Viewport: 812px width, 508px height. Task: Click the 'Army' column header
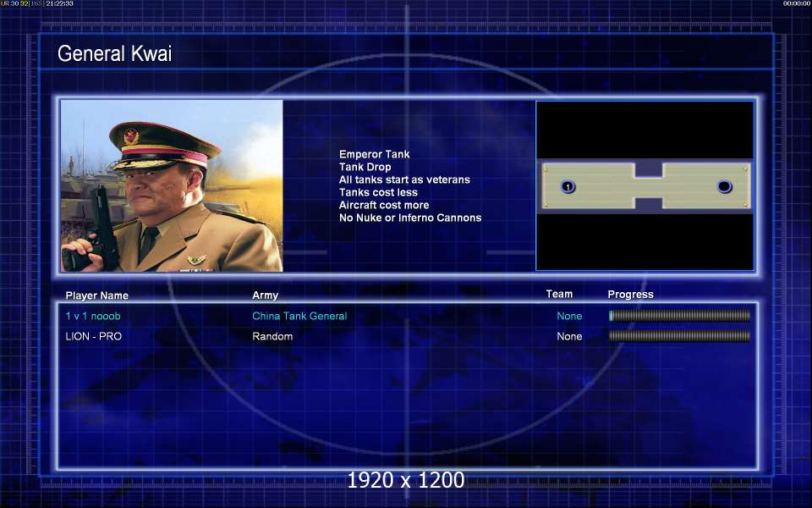[265, 295]
